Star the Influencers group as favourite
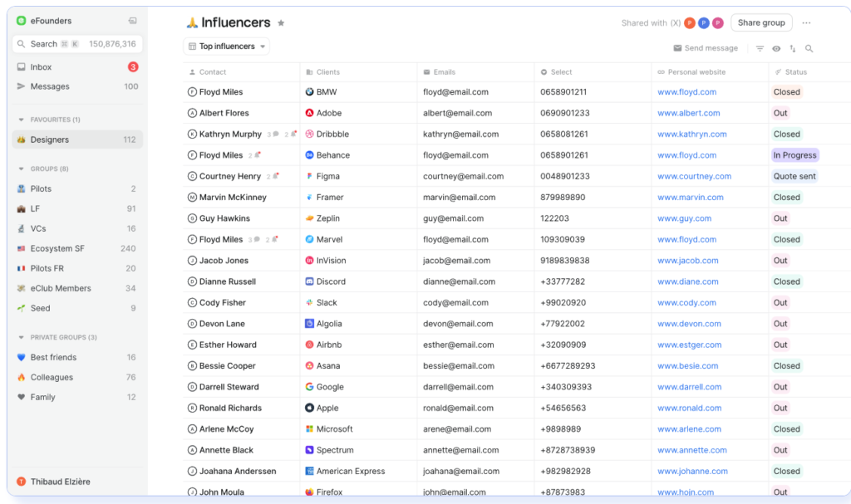851x504 pixels. click(x=281, y=22)
